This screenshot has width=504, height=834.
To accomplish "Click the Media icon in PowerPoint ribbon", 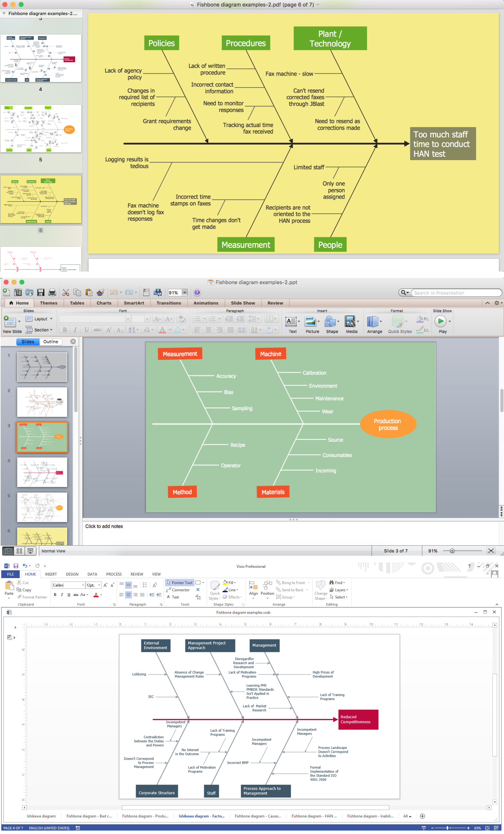I will point(350,322).
